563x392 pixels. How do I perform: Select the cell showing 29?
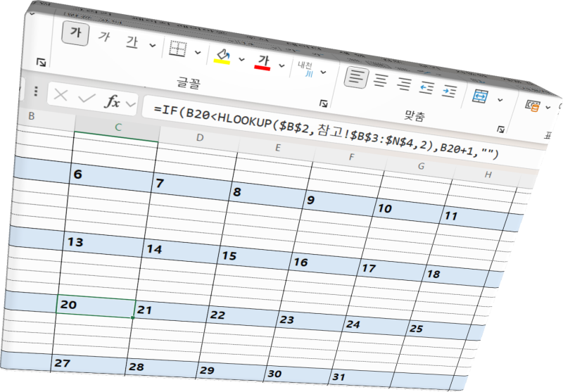click(x=232, y=373)
